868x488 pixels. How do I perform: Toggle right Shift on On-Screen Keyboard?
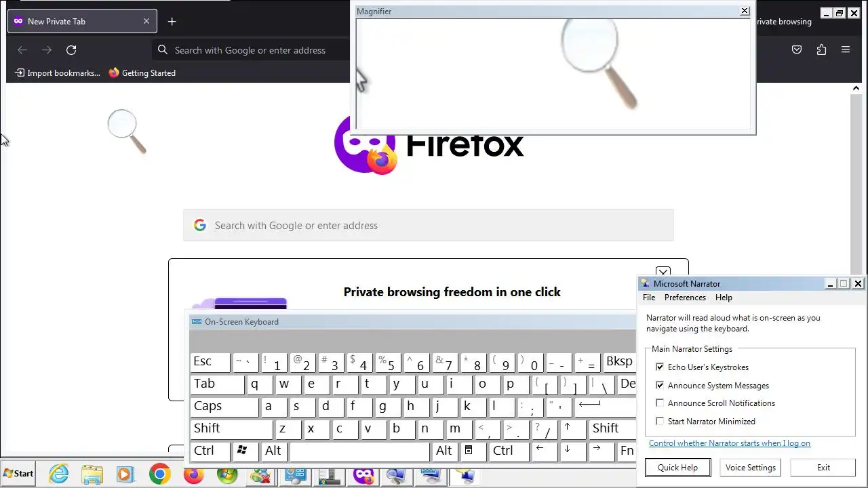point(613,430)
